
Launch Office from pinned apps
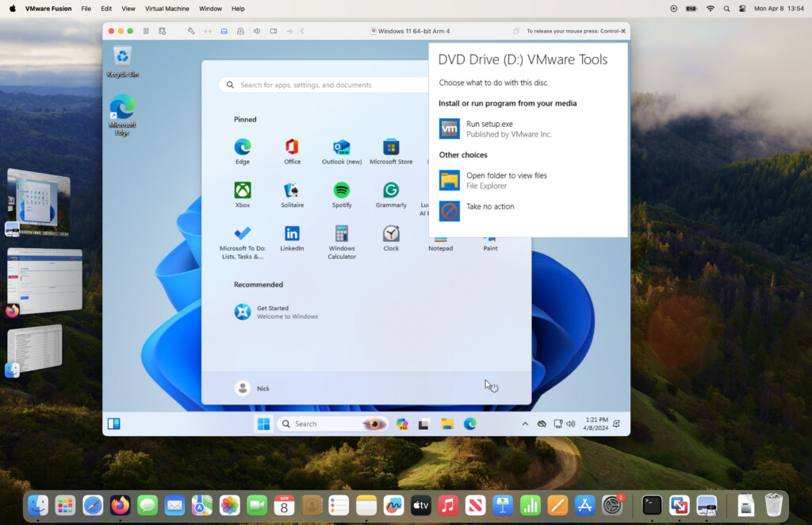(292, 151)
